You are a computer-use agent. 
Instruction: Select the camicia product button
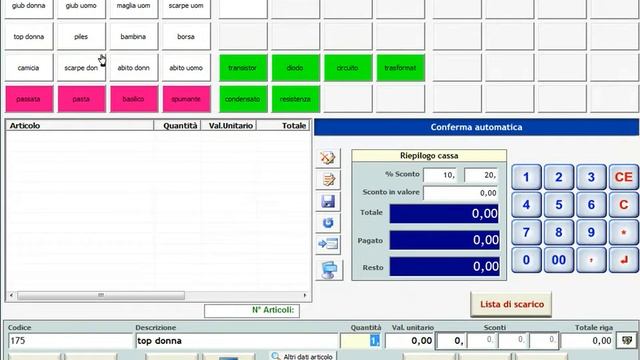coord(29,68)
